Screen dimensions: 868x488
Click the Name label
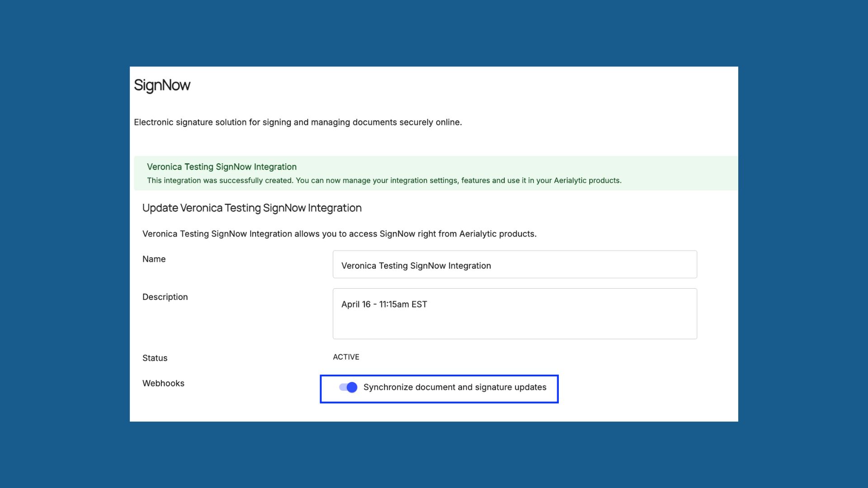point(154,259)
